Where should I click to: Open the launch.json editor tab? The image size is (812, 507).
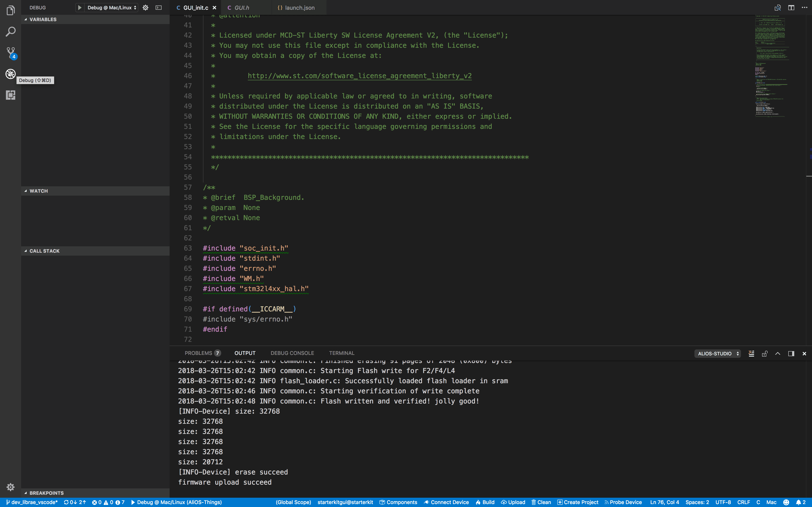point(299,7)
